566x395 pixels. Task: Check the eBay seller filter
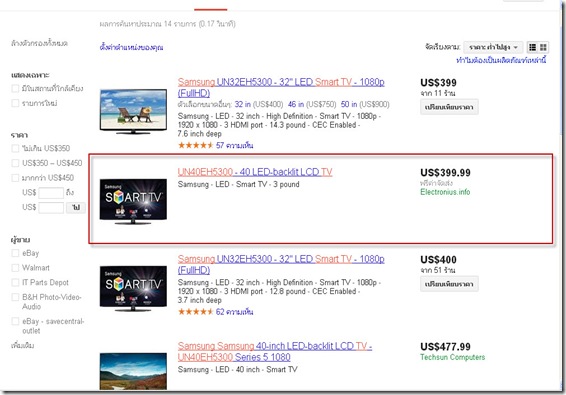[x=15, y=253]
